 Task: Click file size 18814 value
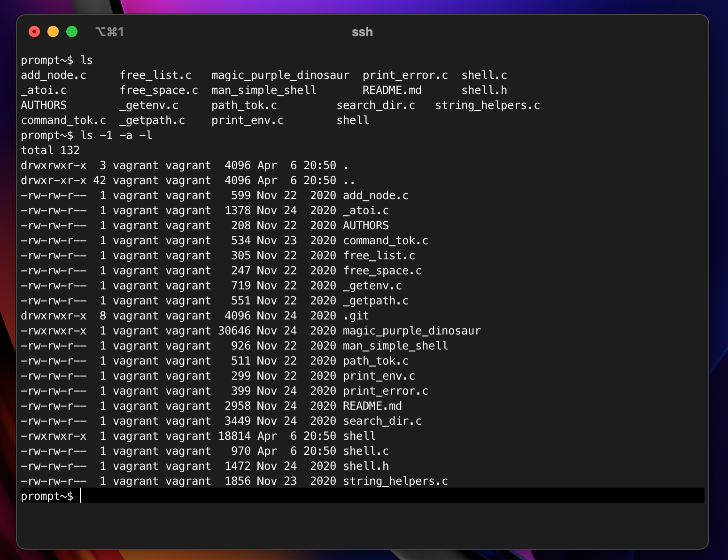tap(234, 436)
